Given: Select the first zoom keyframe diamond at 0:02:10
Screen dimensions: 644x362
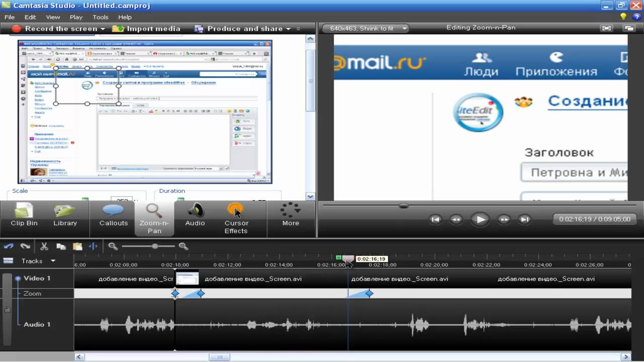Looking at the screenshot, I should point(175,293).
